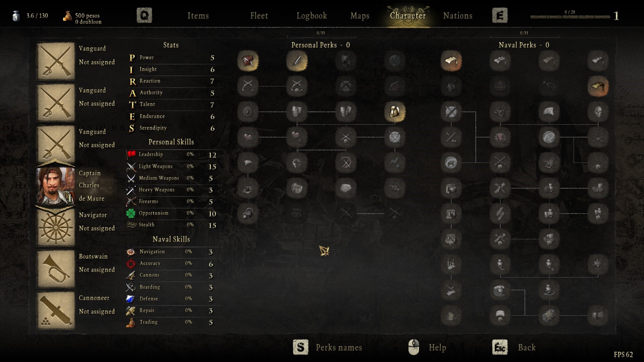Open the Logbook tab
The width and height of the screenshot is (644, 362).
click(x=312, y=16)
